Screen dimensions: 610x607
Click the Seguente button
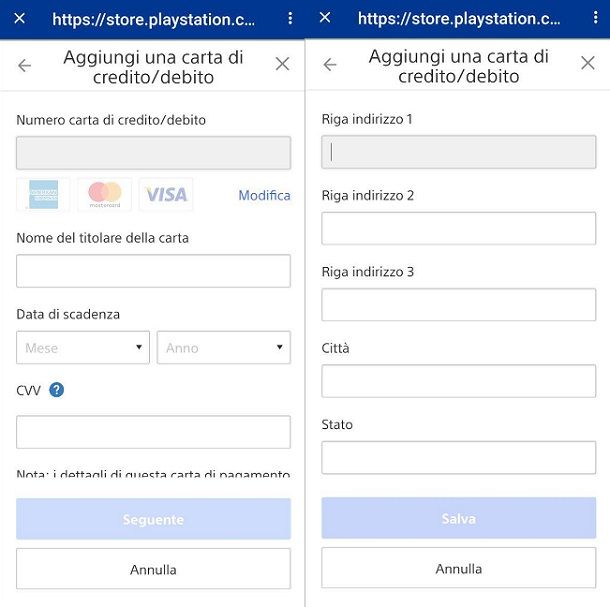[x=154, y=519]
